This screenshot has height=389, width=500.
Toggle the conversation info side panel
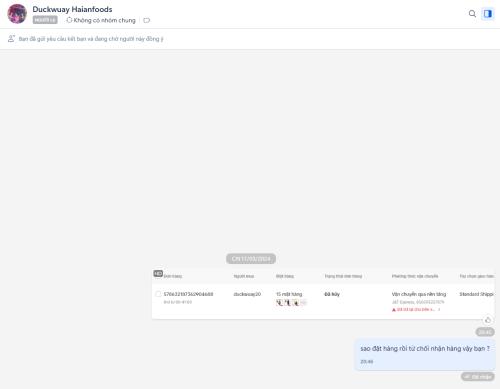[488, 14]
